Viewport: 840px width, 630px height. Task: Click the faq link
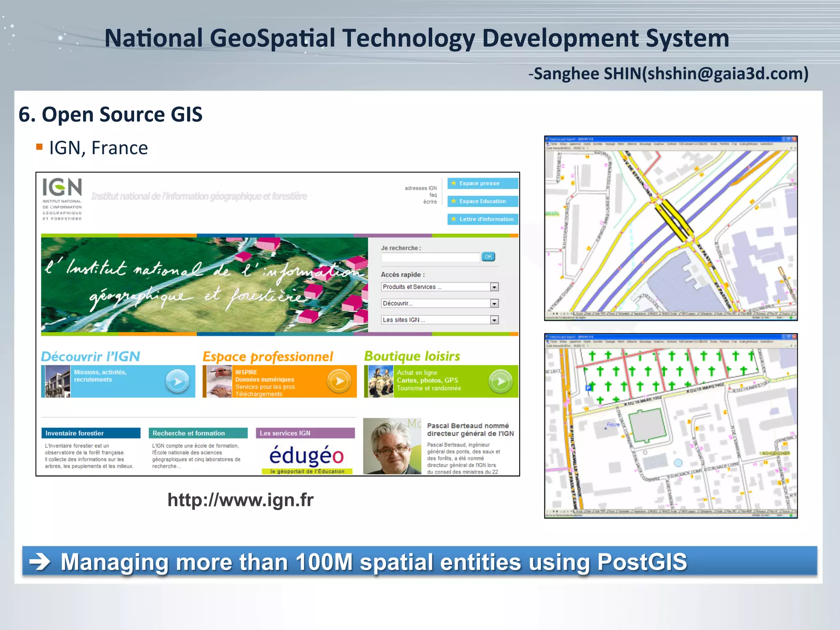[433, 195]
